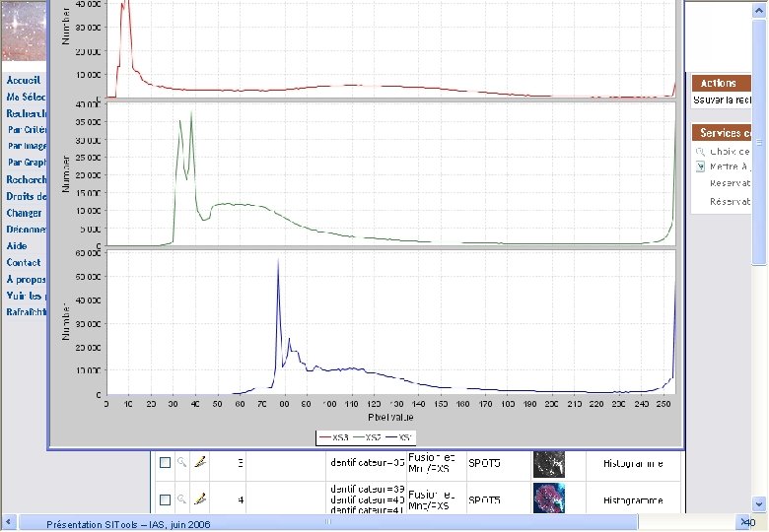Image resolution: width=769 pixels, height=532 pixels.
Task: Click the XS3 legend entry
Action: (334, 437)
